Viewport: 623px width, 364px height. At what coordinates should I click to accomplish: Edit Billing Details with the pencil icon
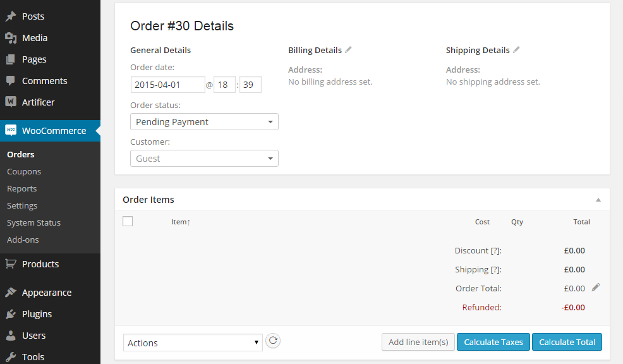coord(349,49)
